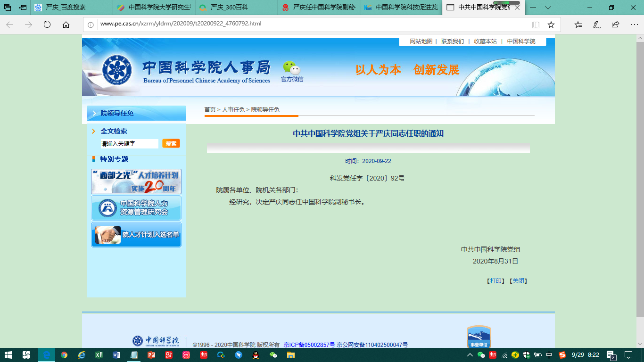Refresh the page with reload icon
Image resolution: width=644 pixels, height=362 pixels.
pyautogui.click(x=47, y=25)
